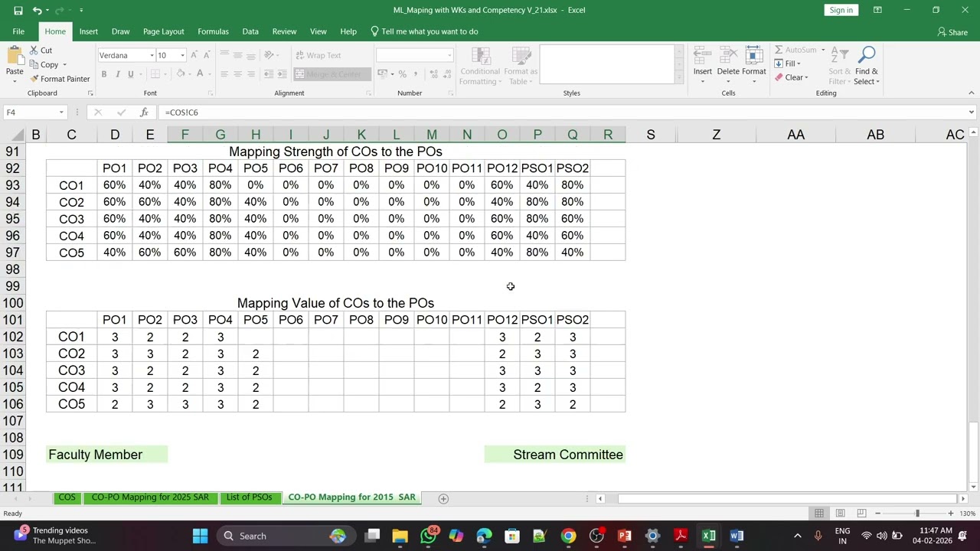Toggle middle vertical alignment

point(237,55)
